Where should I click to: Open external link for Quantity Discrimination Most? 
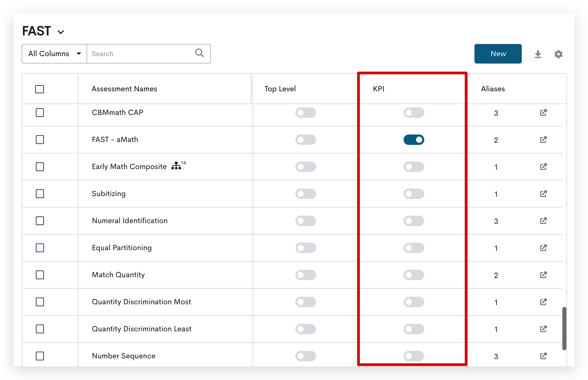pos(543,302)
